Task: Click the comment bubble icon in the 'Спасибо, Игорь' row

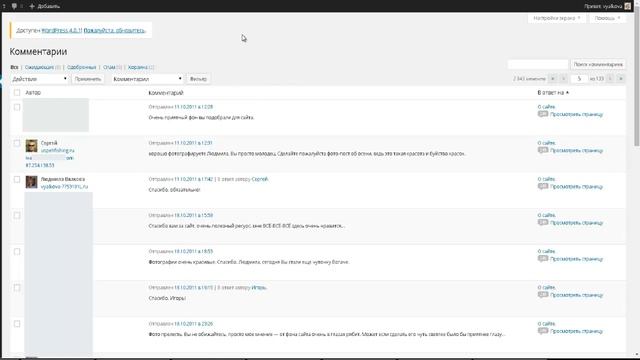Action: pos(543,295)
